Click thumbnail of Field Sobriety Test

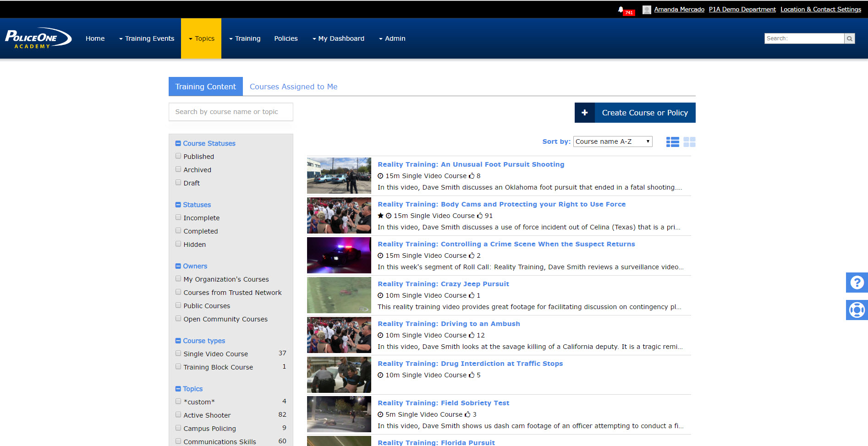pyautogui.click(x=339, y=414)
